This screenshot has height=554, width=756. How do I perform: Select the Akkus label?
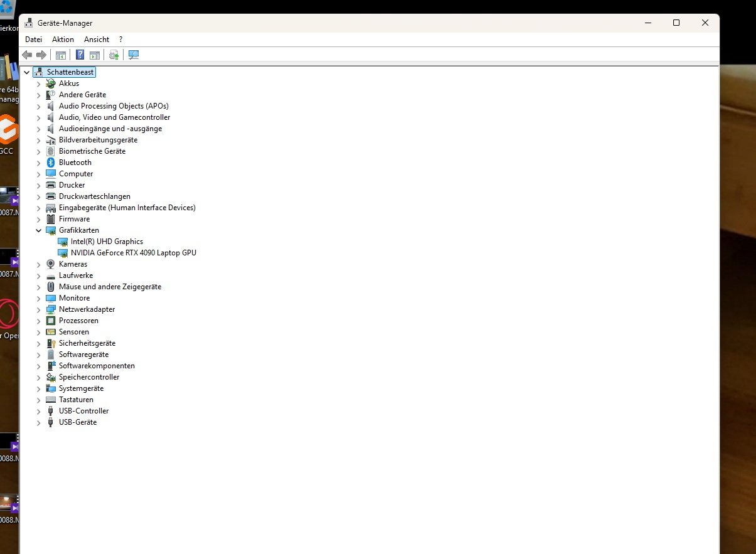pyautogui.click(x=69, y=83)
